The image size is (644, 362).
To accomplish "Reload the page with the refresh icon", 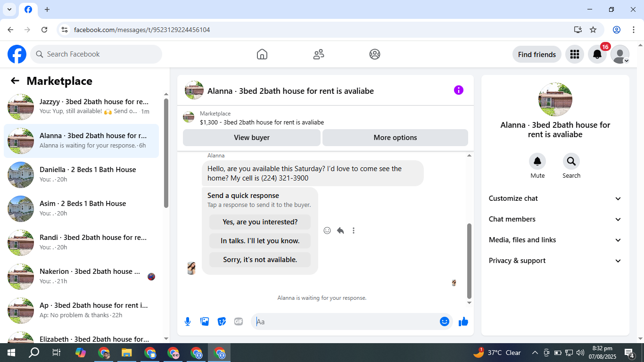I will (44, 30).
